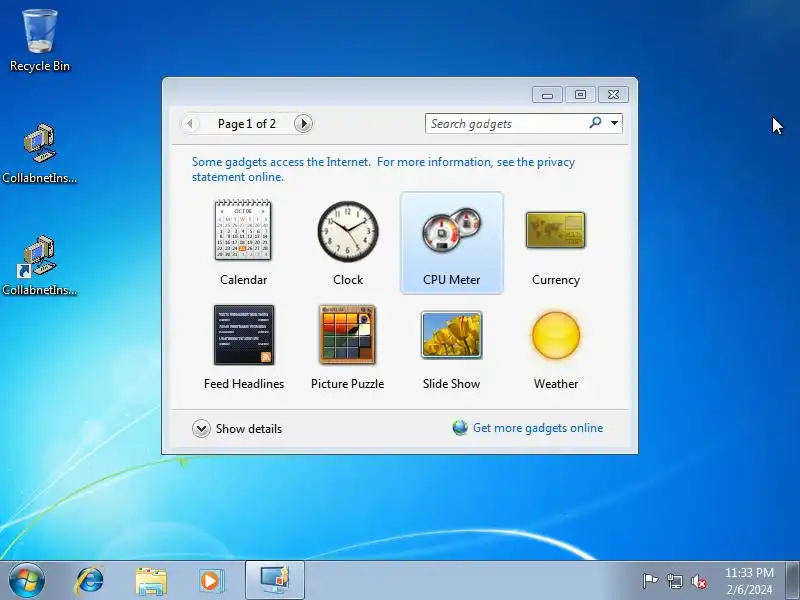Select the Feed Headlines gadget
Screen dimensions: 800x600
[x=244, y=335]
